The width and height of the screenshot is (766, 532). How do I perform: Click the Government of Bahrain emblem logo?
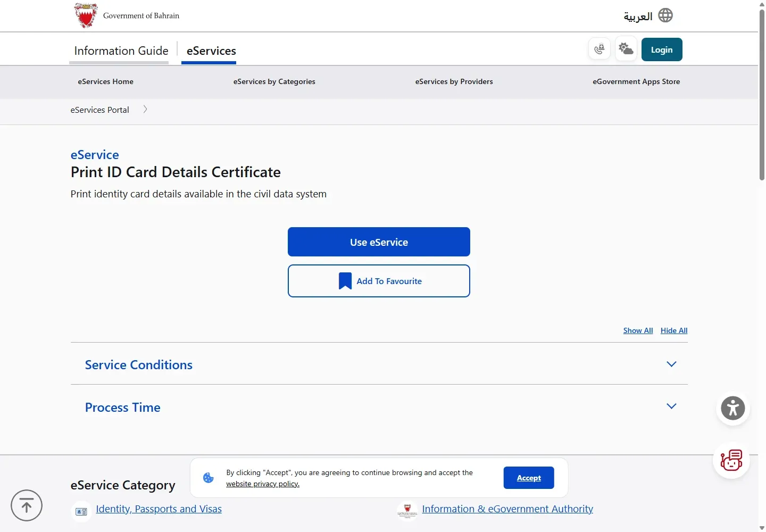pyautogui.click(x=86, y=15)
